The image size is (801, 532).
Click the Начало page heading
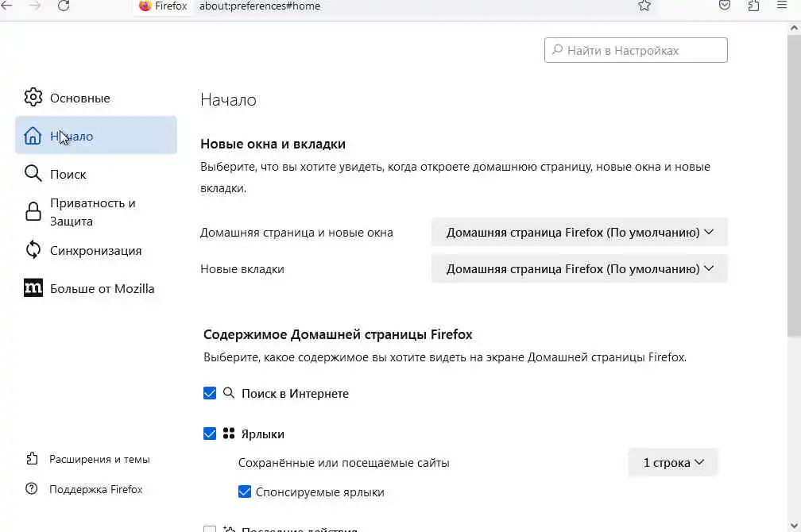(228, 99)
